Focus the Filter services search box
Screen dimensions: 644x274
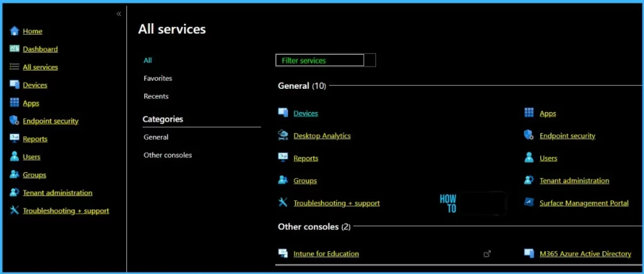[325, 60]
